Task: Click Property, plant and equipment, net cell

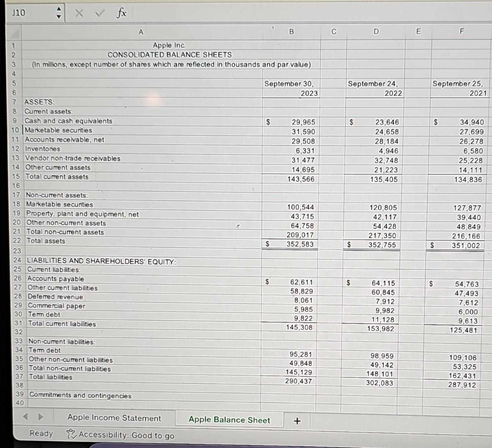Action: click(82, 214)
